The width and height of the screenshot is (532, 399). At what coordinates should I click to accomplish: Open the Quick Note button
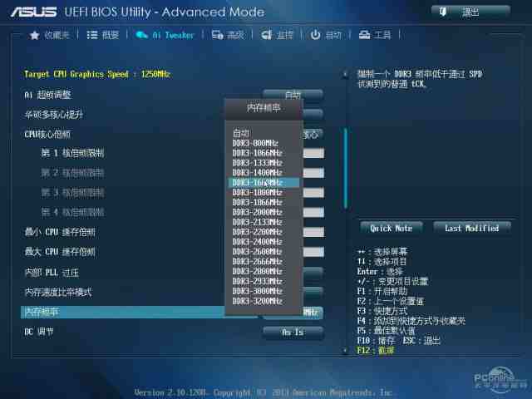(392, 229)
